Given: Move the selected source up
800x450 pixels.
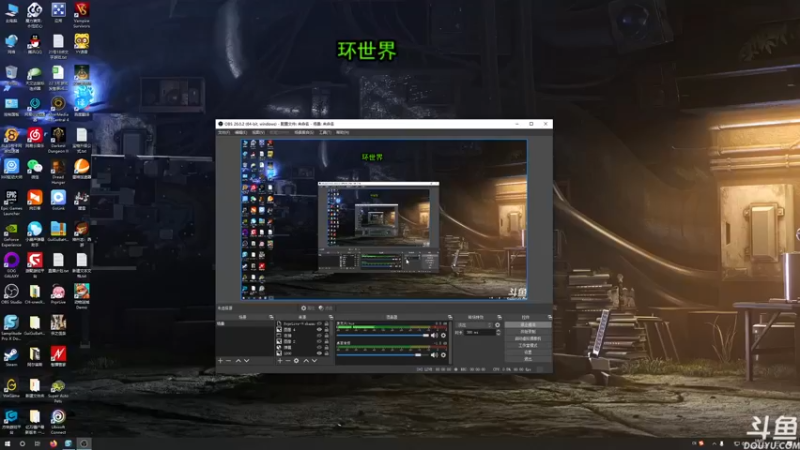Looking at the screenshot, I should tap(306, 361).
